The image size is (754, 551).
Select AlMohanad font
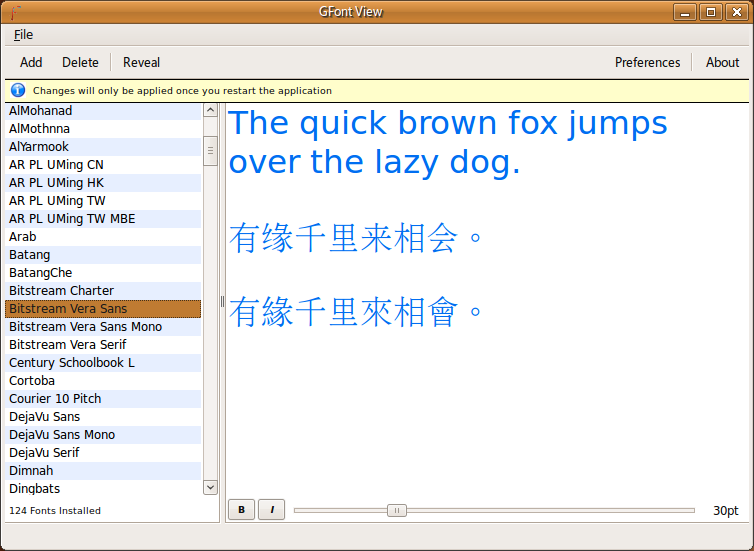tap(103, 111)
